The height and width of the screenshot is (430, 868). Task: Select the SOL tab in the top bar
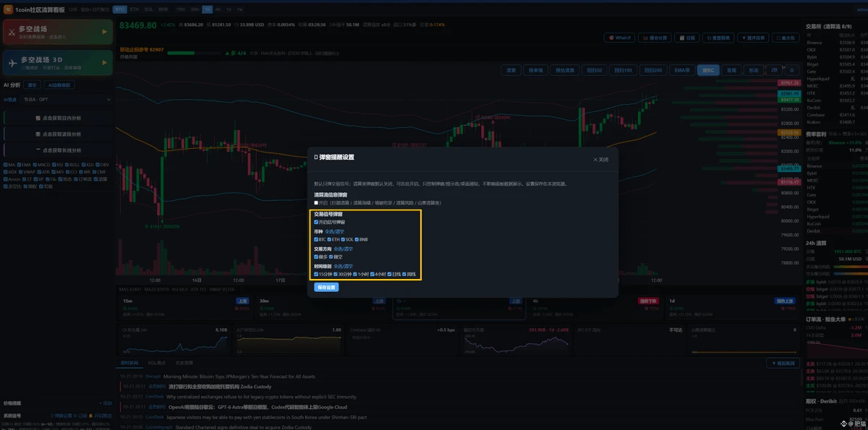point(148,9)
